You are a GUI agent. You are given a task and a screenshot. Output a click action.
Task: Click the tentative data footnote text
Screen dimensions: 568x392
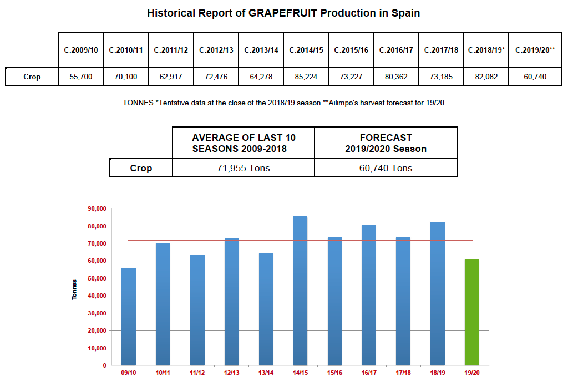tap(283, 103)
